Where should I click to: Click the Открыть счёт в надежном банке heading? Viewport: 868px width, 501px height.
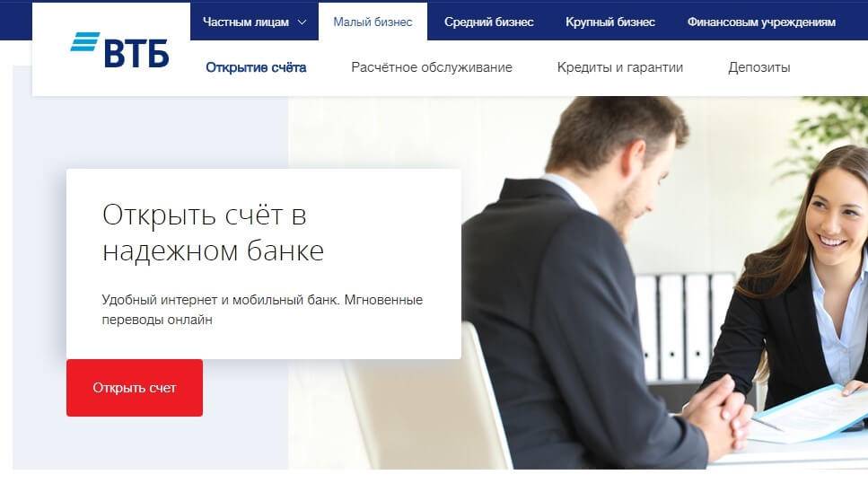coord(213,233)
